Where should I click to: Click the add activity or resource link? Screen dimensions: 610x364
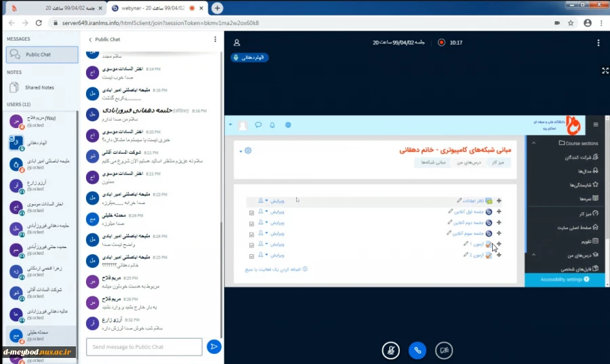pyautogui.click(x=276, y=269)
